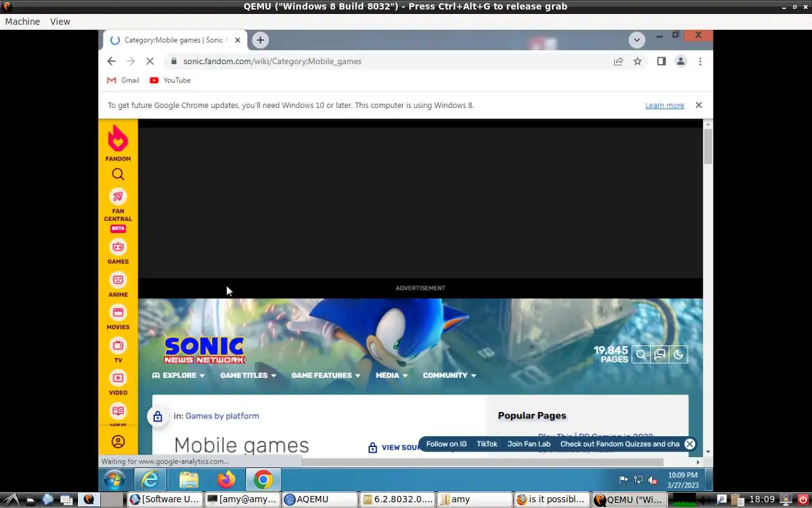Open the View menu in QEMU

(60, 22)
